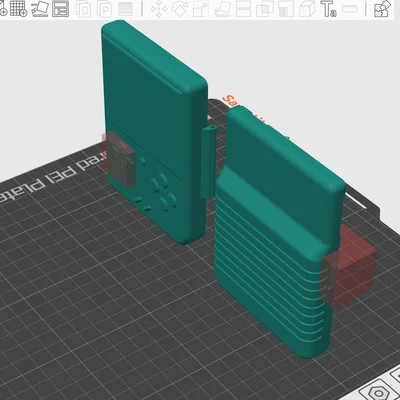Open the Mesh Boolean tool
The height and width of the screenshot is (400, 400).
pyautogui.click(x=265, y=9)
